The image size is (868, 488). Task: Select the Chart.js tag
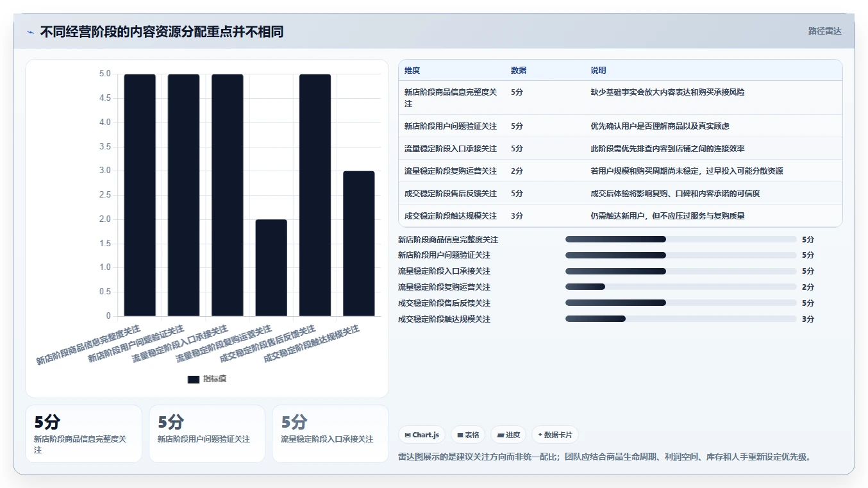coord(422,435)
